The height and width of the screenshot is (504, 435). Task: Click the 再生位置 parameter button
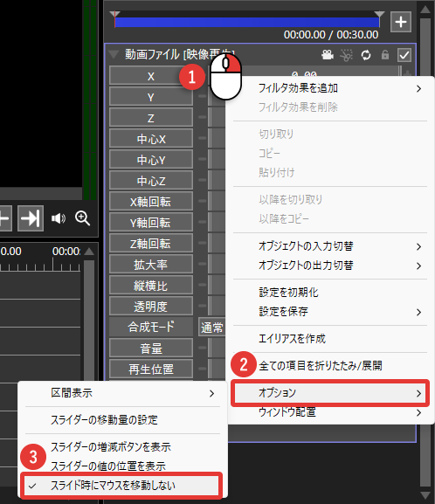pyautogui.click(x=151, y=369)
